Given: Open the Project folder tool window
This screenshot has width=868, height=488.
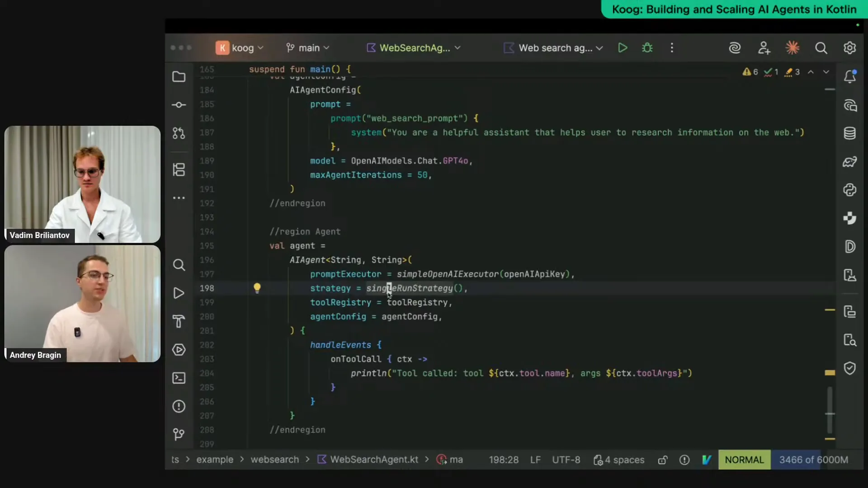Looking at the screenshot, I should (179, 77).
